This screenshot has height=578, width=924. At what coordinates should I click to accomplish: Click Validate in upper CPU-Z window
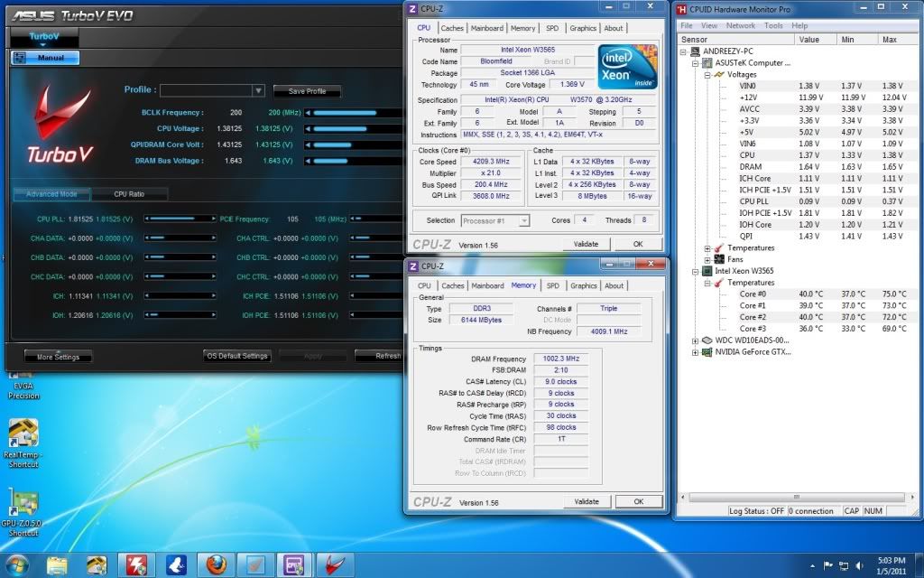(x=586, y=244)
